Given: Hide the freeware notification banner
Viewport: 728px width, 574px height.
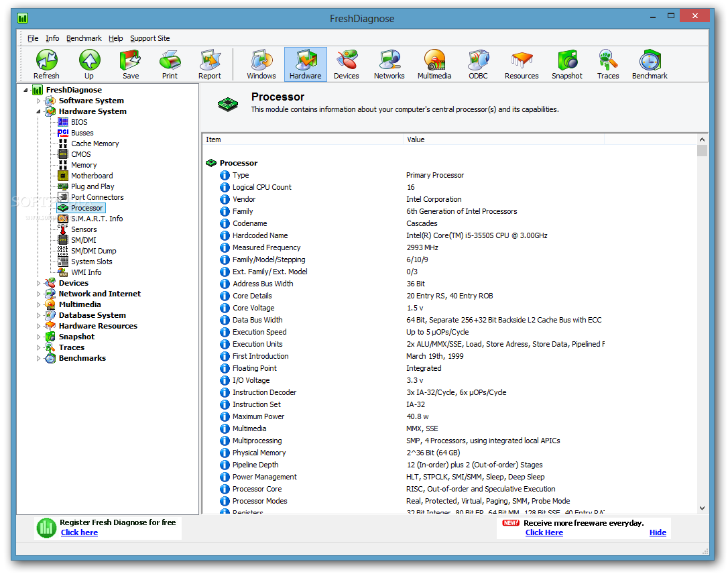Looking at the screenshot, I should 658,532.
